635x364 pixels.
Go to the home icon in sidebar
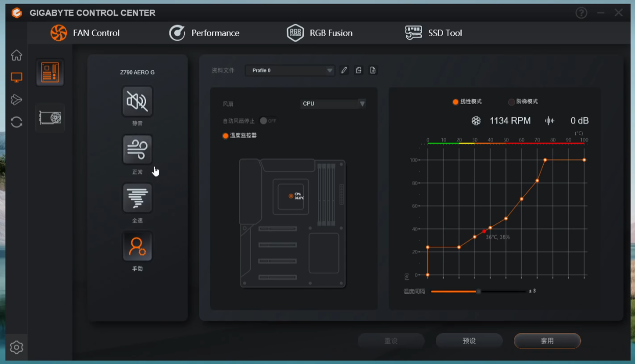[x=16, y=55]
